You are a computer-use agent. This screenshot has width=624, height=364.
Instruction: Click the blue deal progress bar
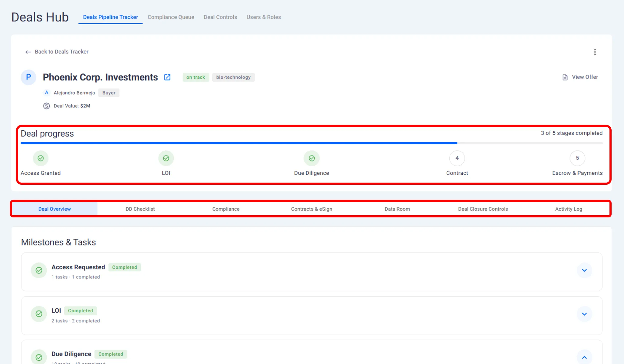tap(238, 143)
